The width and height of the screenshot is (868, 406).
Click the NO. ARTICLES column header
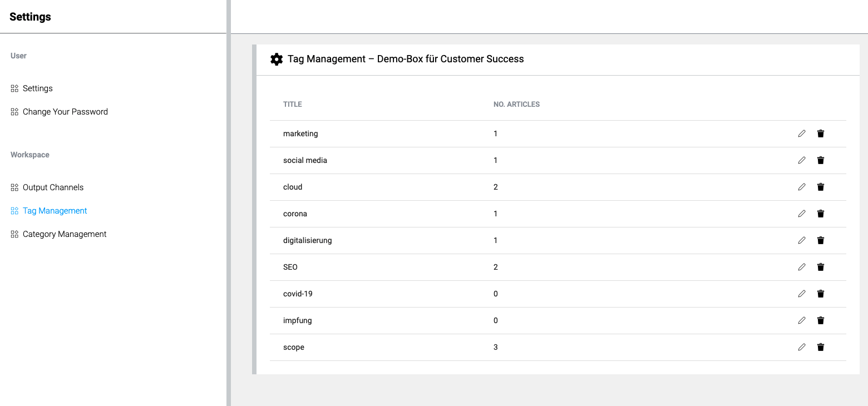516,104
